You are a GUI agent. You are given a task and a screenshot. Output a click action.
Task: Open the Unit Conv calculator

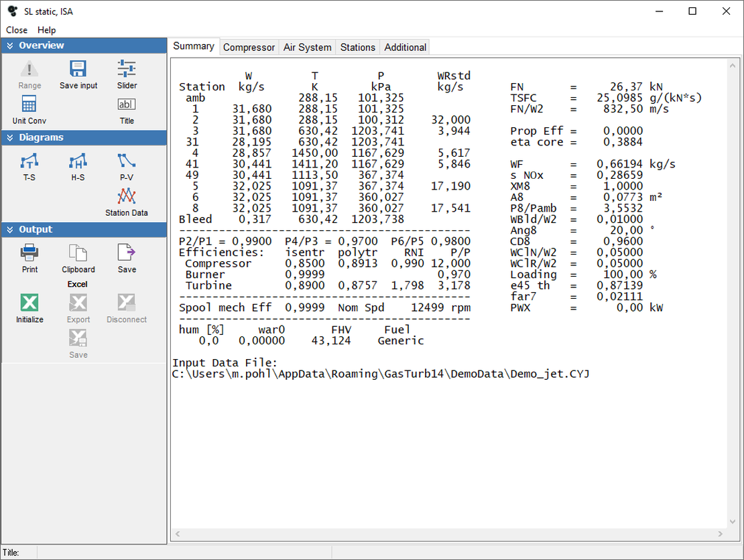[29, 104]
